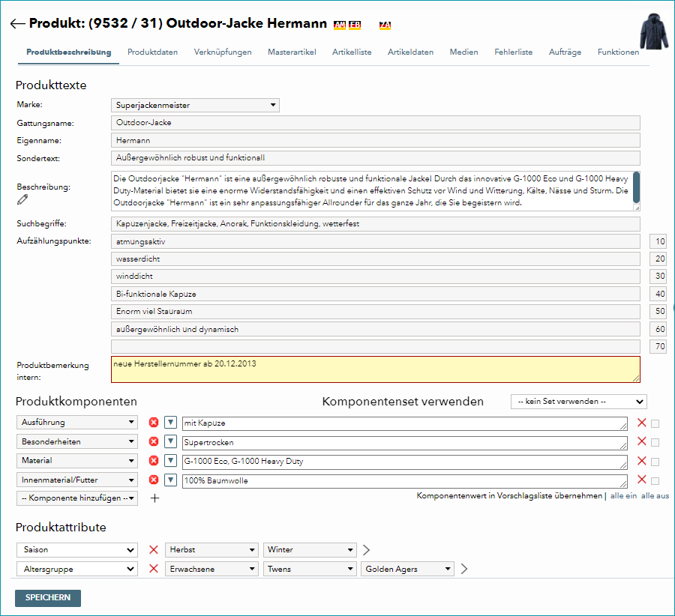This screenshot has width=675, height=616.
Task: Open the 'Komponente hinzufügen' dropdown
Action: (x=77, y=498)
